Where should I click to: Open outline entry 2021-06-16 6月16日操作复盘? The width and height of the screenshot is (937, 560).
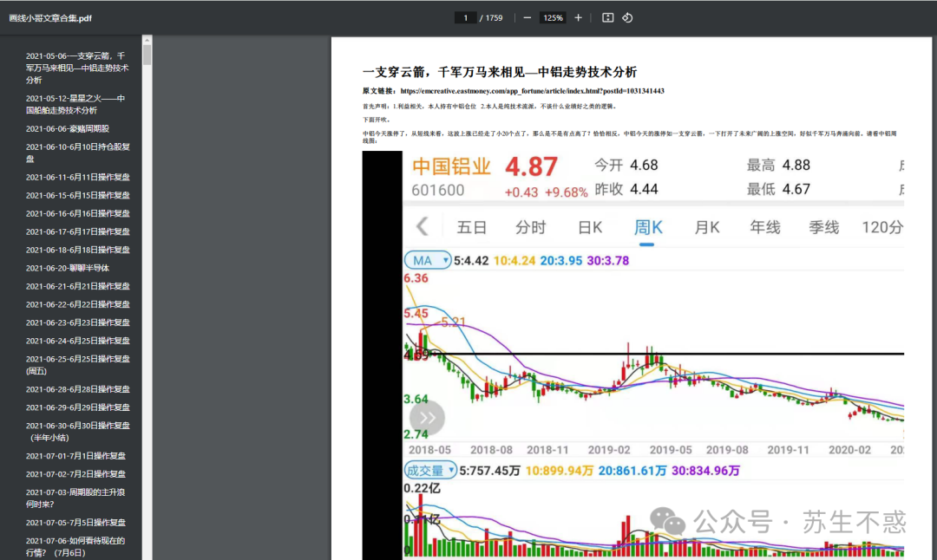pyautogui.click(x=78, y=214)
